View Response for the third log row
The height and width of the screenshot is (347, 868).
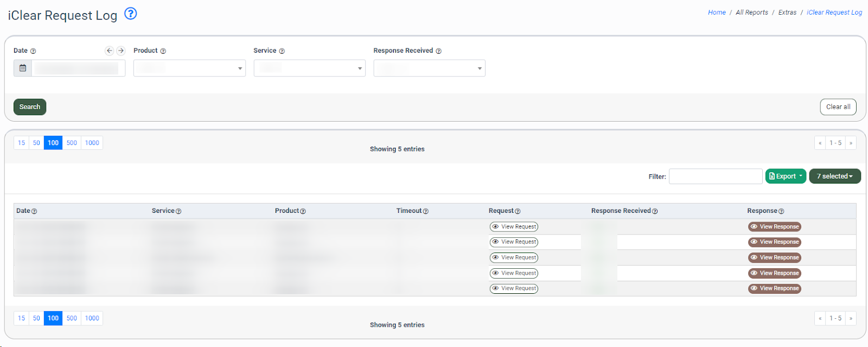[x=774, y=257]
